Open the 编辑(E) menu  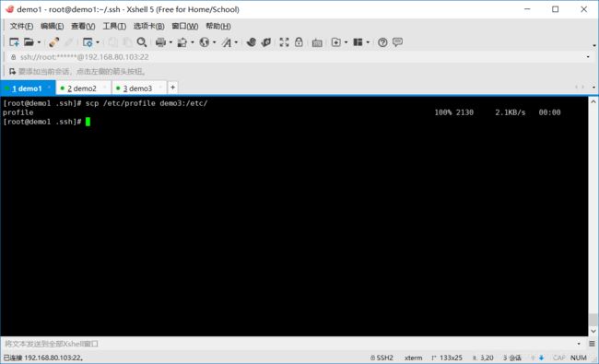[52, 26]
